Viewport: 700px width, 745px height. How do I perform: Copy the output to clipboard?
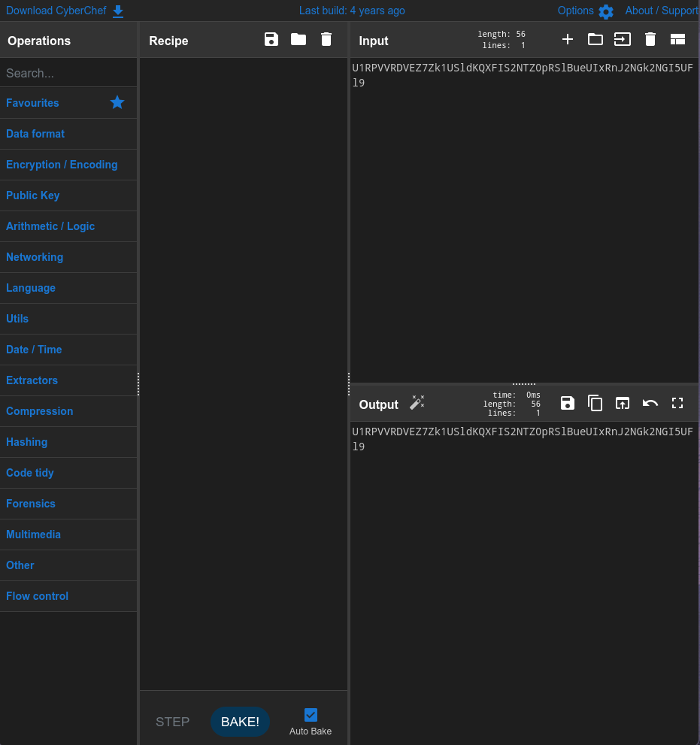click(x=595, y=404)
